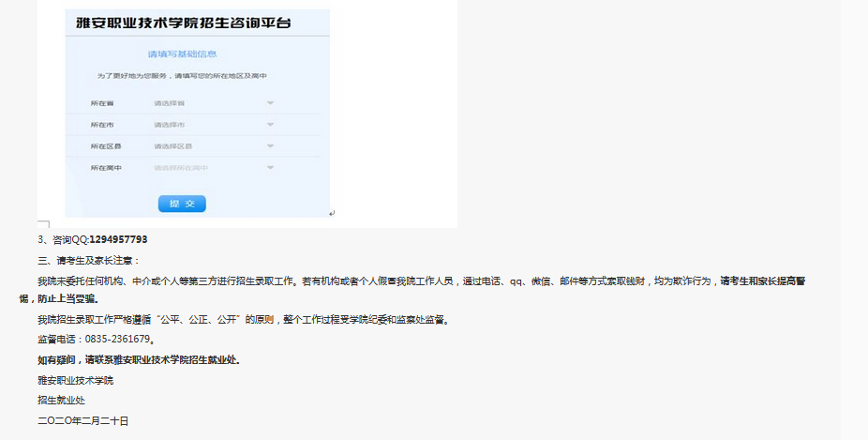Image resolution: width=868 pixels, height=440 pixels.
Task: Click the arrow icon in the 所在省 row
Action: click(270, 102)
